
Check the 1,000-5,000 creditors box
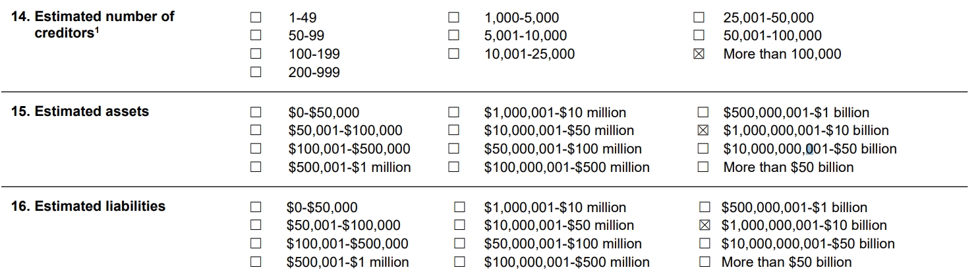[453, 18]
